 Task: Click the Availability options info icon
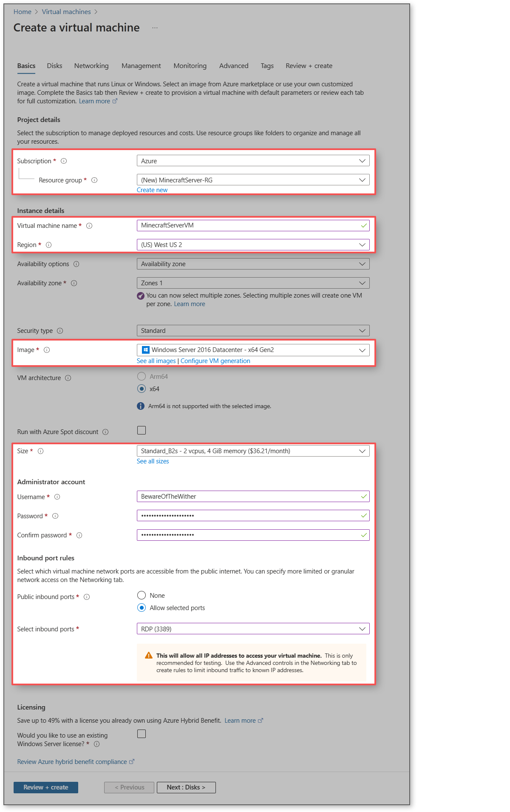tap(76, 264)
